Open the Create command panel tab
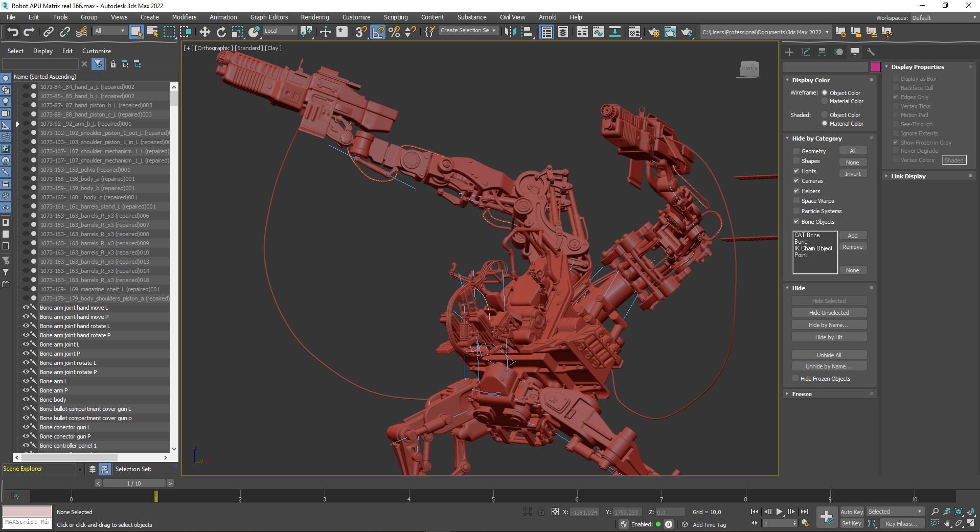Screen dimensions: 980x532 click(789, 52)
